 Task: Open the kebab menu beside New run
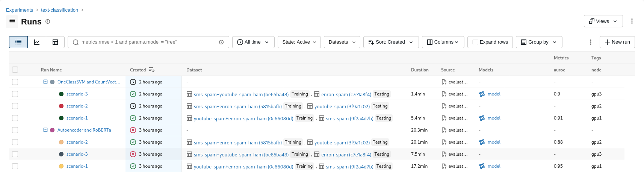point(591,42)
